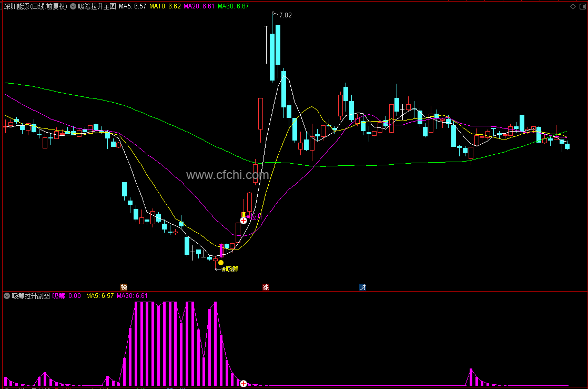Click the magenta 拉升 signal label
This screenshot has width=588, height=389.
pos(256,217)
